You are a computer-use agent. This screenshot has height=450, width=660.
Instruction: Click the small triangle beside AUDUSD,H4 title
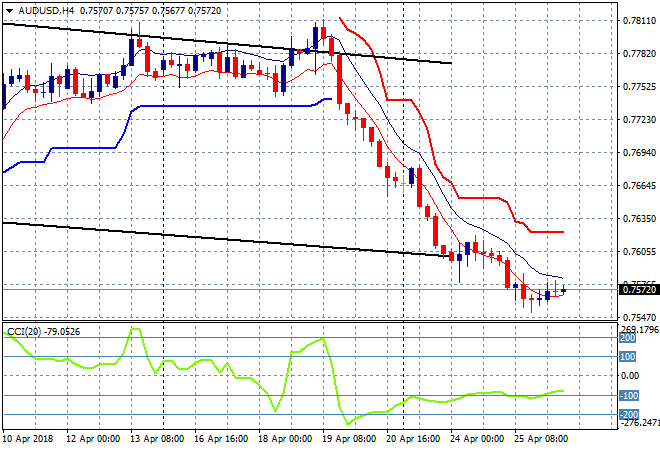point(9,9)
